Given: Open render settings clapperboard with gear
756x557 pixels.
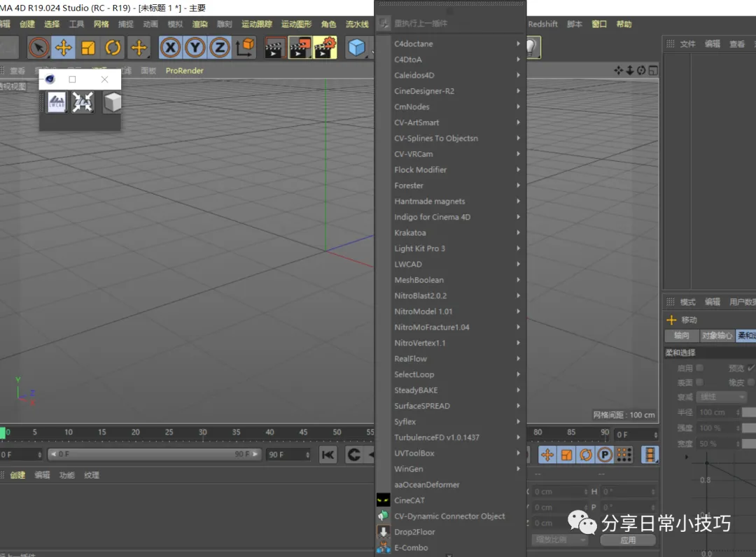Looking at the screenshot, I should (325, 48).
